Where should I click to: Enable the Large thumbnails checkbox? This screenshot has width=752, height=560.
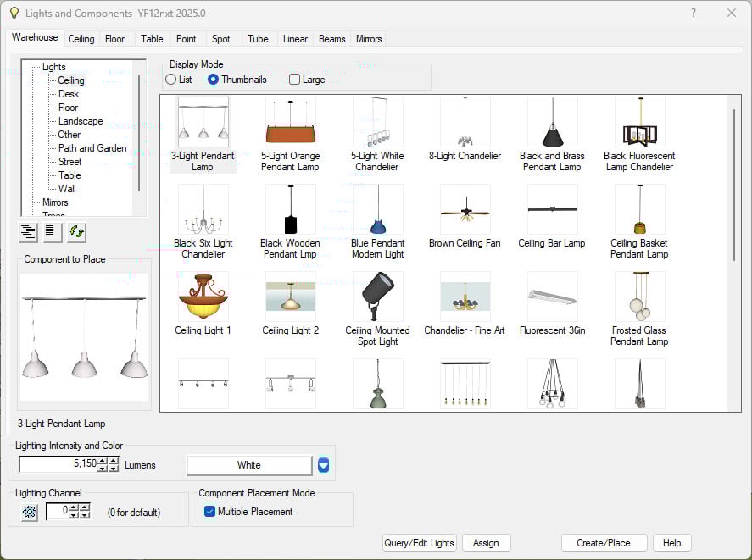pos(294,80)
